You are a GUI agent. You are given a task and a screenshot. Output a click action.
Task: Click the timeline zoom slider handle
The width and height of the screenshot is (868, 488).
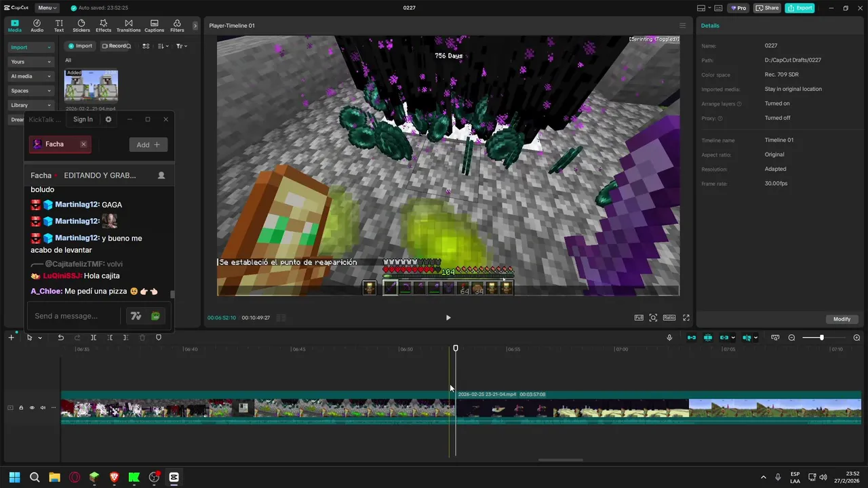coord(821,338)
